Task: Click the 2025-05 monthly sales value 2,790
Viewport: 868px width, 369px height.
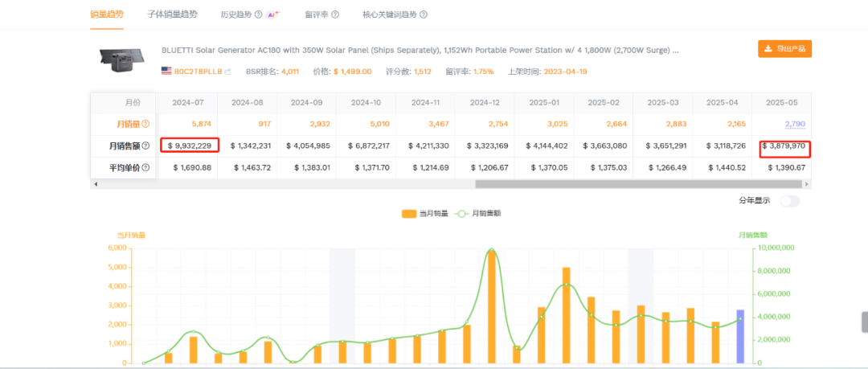Action: click(794, 124)
